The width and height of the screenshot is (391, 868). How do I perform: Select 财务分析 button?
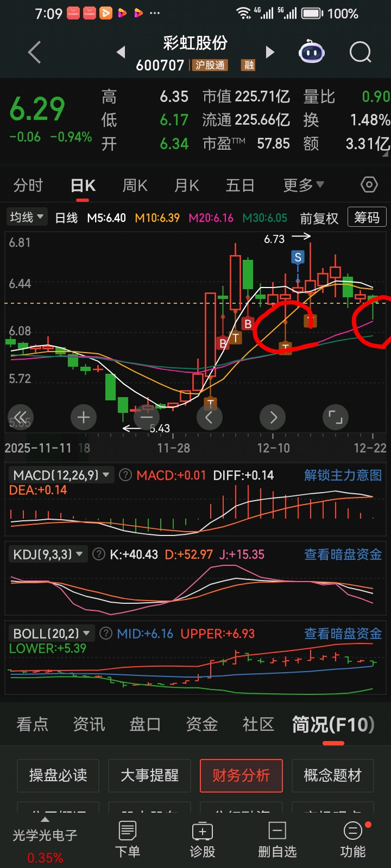coord(241,776)
